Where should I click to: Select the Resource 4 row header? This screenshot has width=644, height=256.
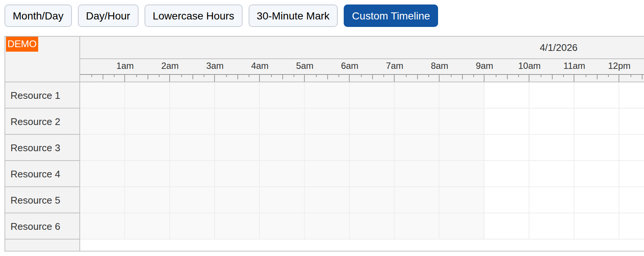[36, 174]
